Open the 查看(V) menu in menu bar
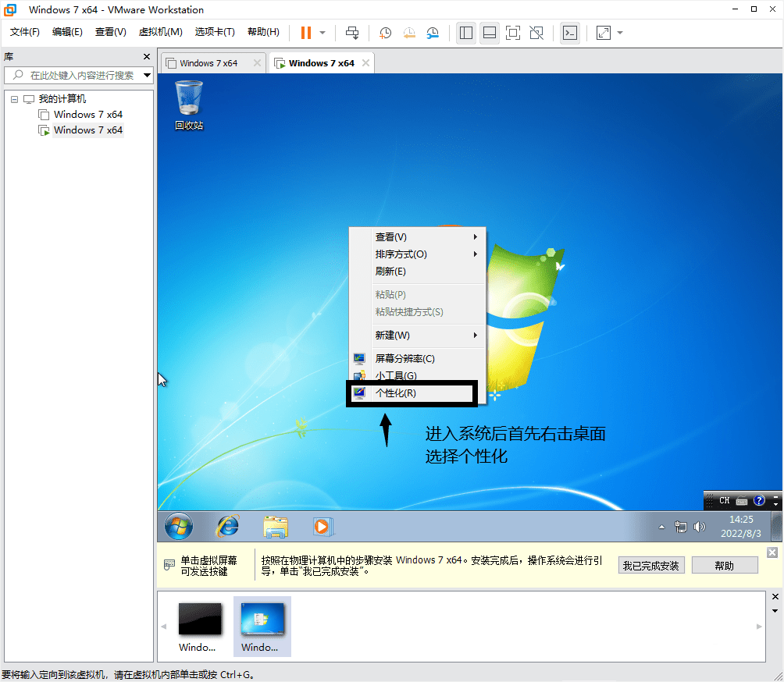The image size is (784, 682). [111, 32]
